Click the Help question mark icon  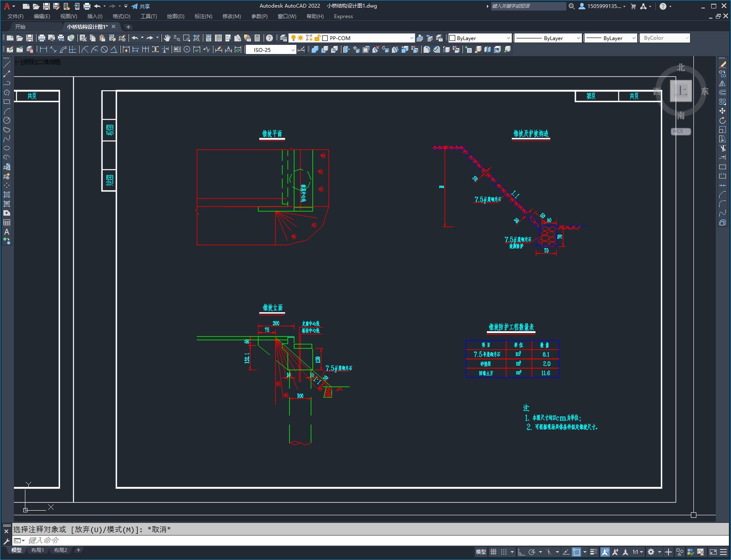[x=269, y=38]
